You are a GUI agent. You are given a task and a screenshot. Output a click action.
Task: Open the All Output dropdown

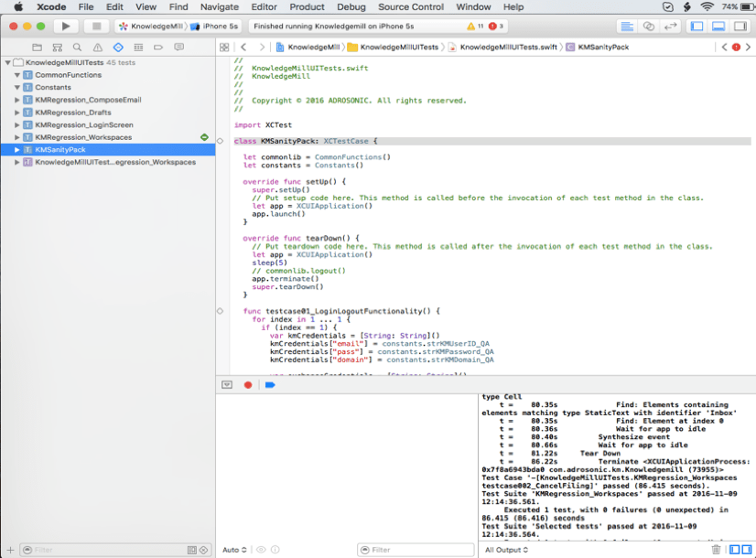click(506, 550)
